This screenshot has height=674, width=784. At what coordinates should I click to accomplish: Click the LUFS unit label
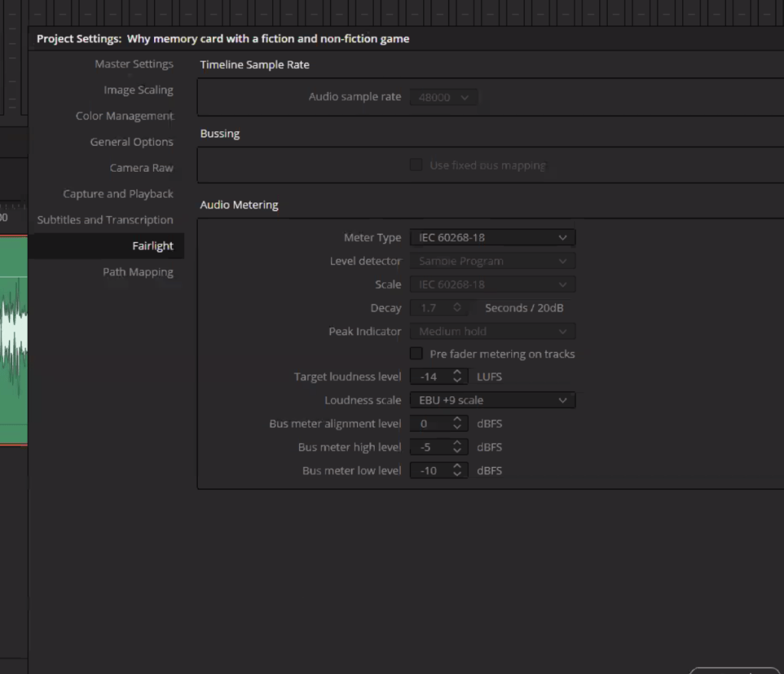[489, 376]
